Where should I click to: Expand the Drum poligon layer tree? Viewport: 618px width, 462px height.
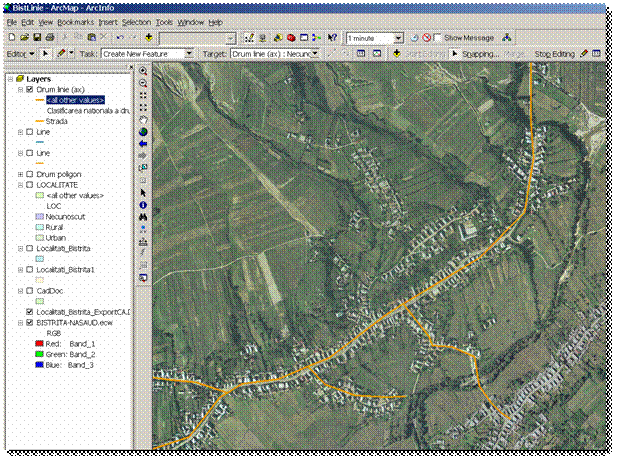[x=20, y=174]
